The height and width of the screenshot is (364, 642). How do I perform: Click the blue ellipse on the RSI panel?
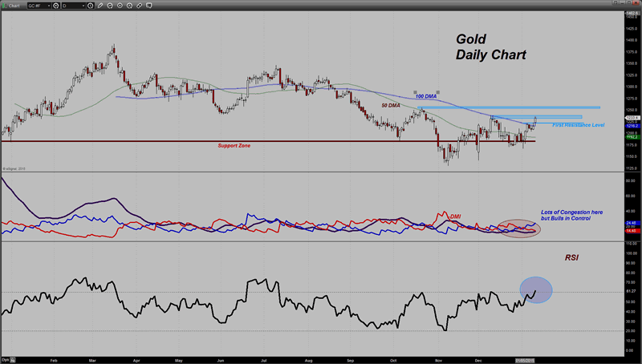tap(535, 289)
